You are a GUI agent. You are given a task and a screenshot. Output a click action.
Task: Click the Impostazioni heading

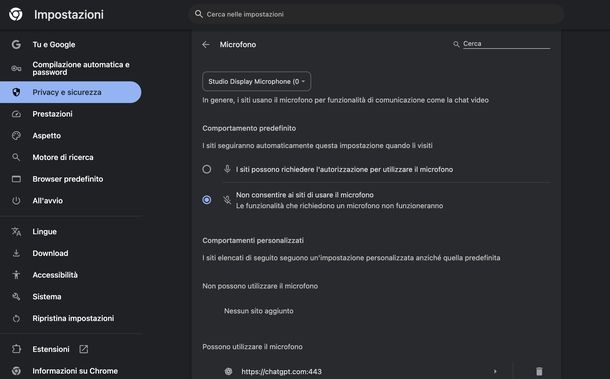(x=69, y=14)
